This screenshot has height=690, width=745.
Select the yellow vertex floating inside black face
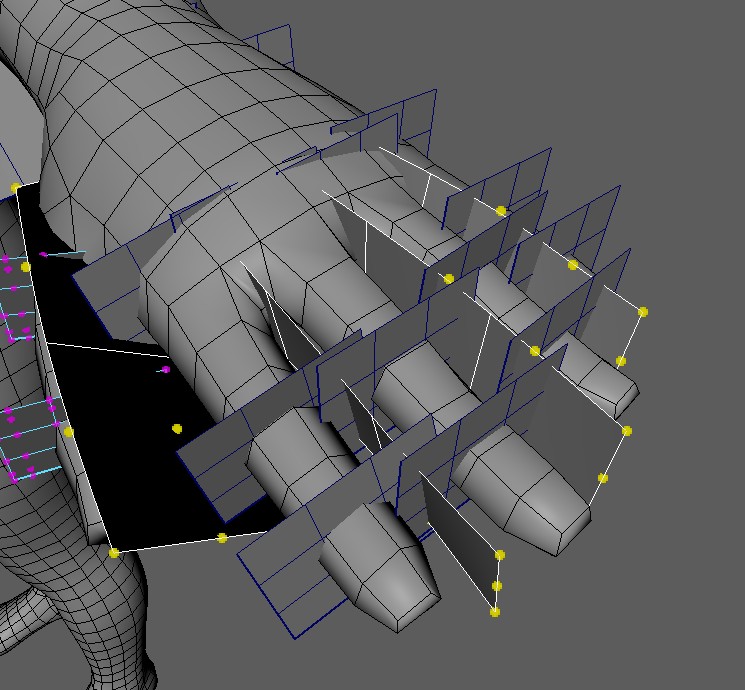pyautogui.click(x=177, y=429)
